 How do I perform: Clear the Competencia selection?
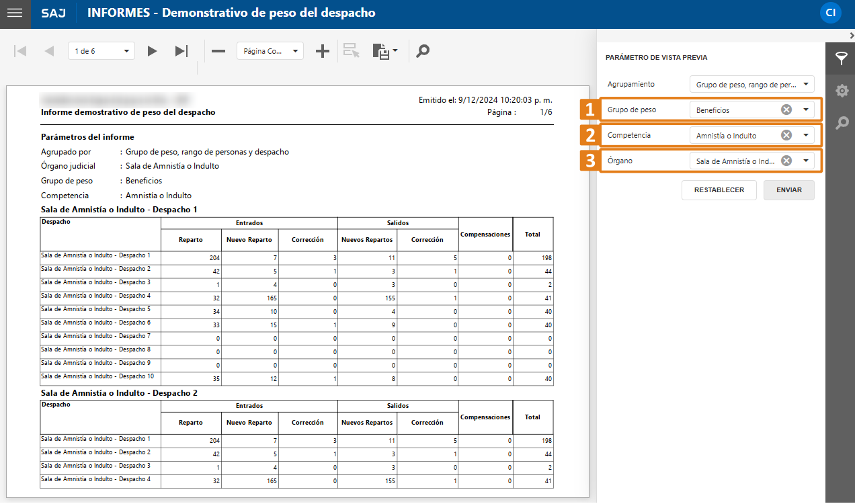(786, 136)
